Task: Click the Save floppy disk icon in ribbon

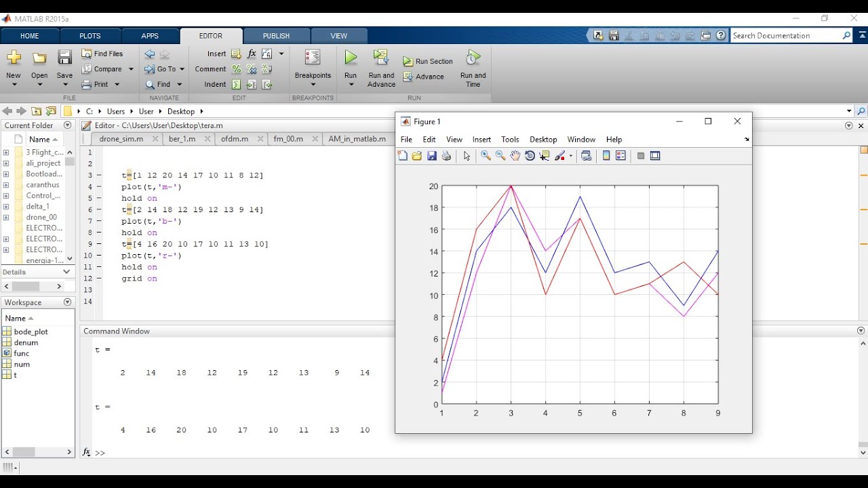Action: click(x=64, y=58)
